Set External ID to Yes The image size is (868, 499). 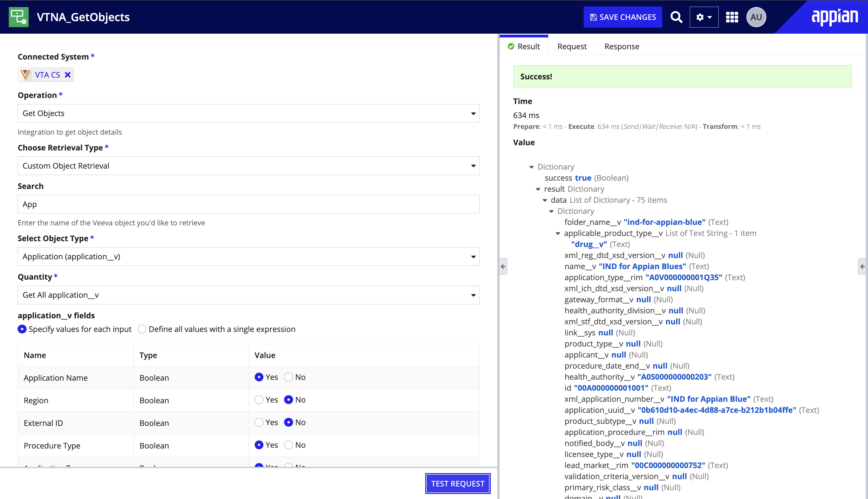click(x=259, y=422)
